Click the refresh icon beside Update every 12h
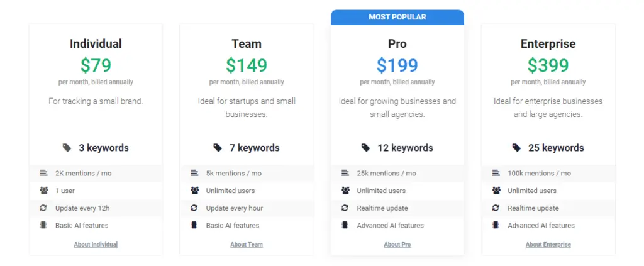644x266 pixels. point(43,208)
